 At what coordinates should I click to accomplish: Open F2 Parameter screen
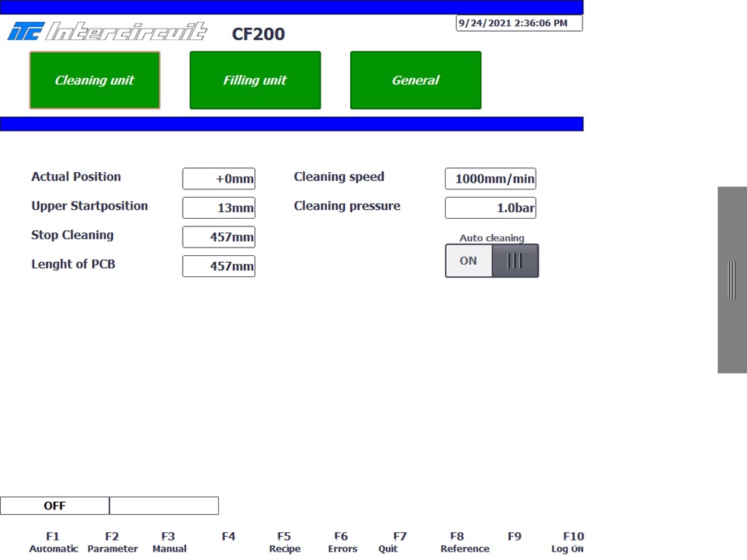pos(112,542)
